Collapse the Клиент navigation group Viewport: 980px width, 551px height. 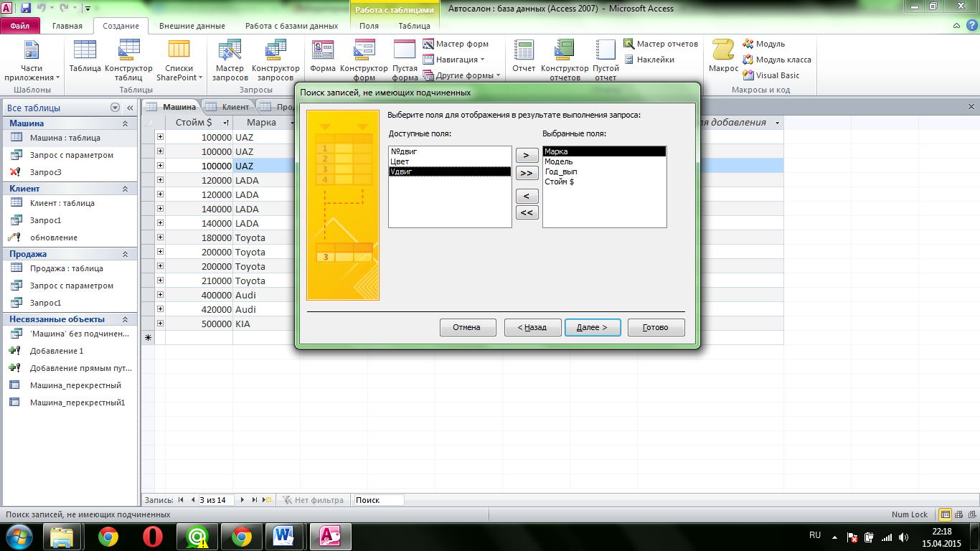(x=125, y=189)
